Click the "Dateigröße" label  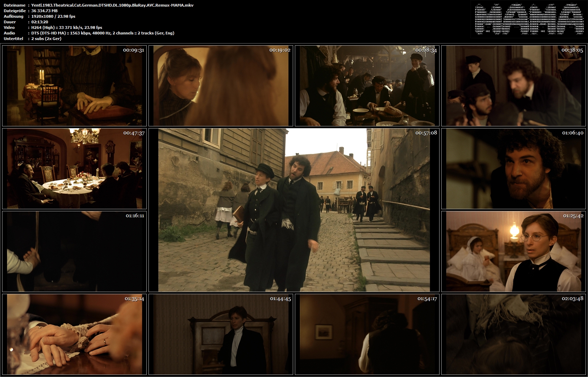pos(15,11)
